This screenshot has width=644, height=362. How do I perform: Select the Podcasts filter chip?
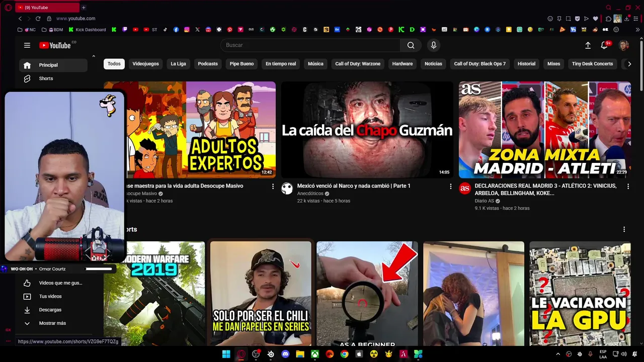coord(208,64)
